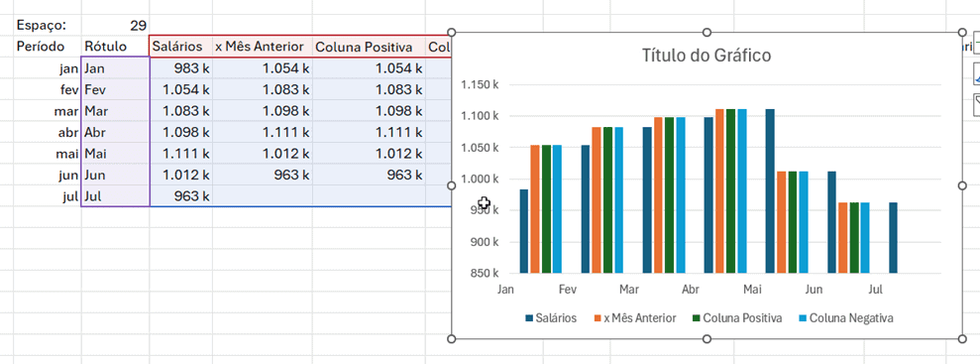The width and height of the screenshot is (980, 364).
Task: Click the bottom-right chart corner handle
Action: (962, 338)
